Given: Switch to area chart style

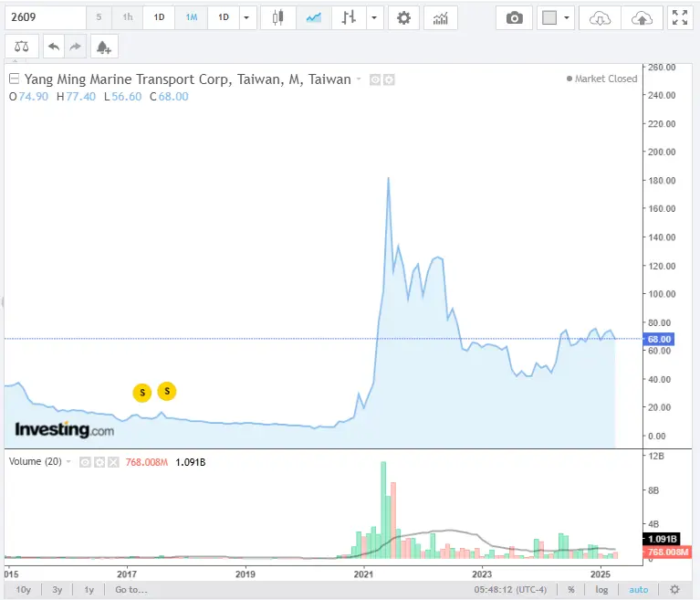Looking at the screenshot, I should [313, 17].
